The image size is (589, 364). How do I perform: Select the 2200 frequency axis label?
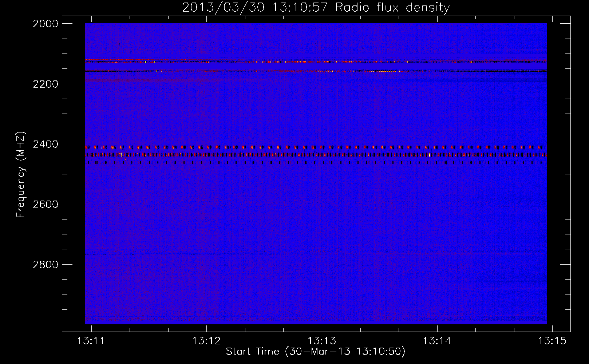tap(46, 84)
